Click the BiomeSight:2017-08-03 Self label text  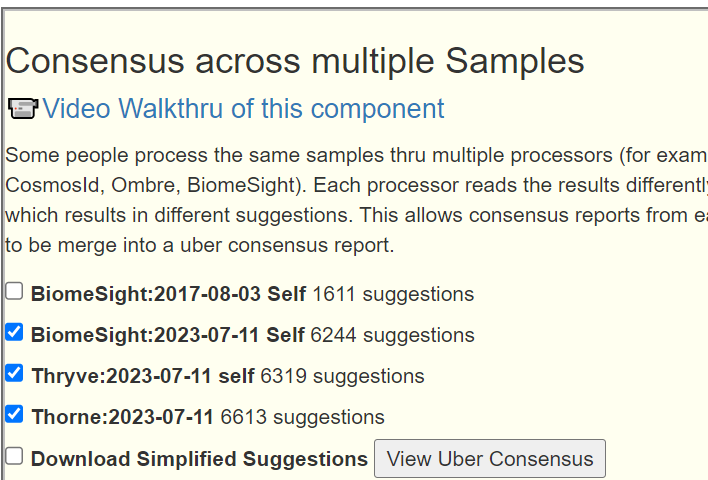(x=168, y=294)
